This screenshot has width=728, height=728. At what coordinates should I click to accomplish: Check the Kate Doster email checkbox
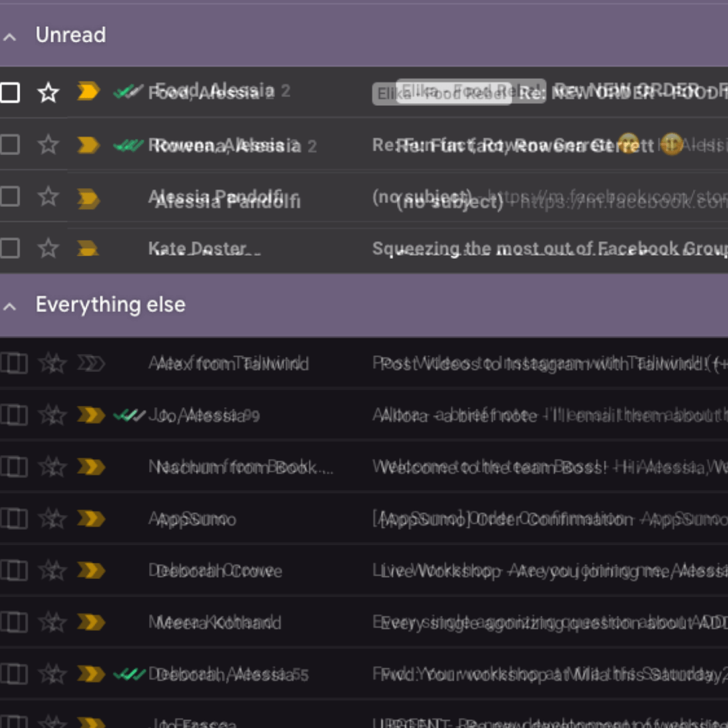[x=10, y=249]
